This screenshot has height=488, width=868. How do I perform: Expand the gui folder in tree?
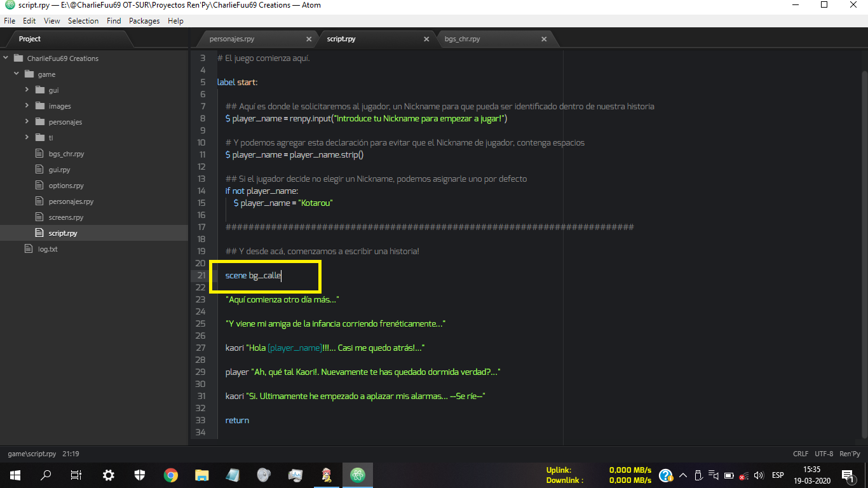point(27,90)
